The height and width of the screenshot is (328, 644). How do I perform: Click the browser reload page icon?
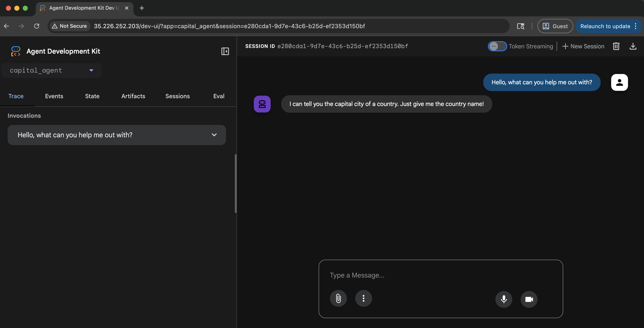pos(37,26)
